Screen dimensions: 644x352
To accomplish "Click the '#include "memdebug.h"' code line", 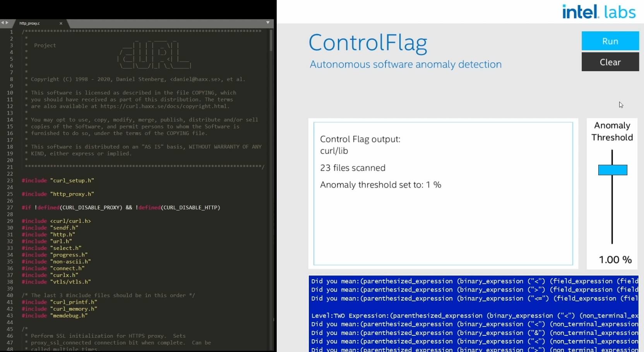I will [x=55, y=316].
